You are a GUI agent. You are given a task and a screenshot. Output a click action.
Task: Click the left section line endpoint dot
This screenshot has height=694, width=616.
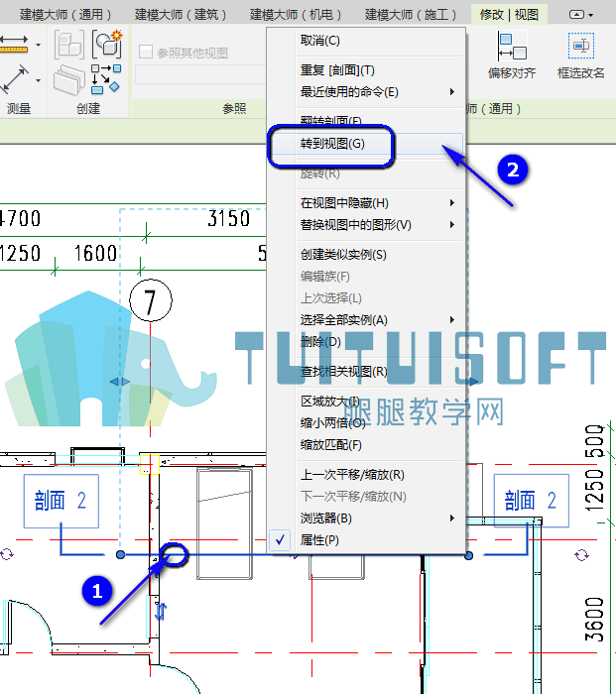(x=120, y=554)
